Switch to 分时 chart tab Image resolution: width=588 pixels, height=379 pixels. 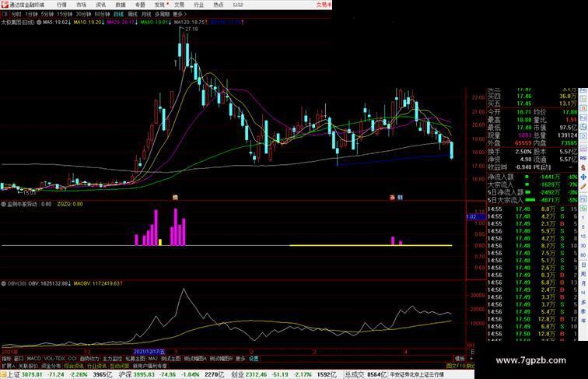pyautogui.click(x=16, y=14)
